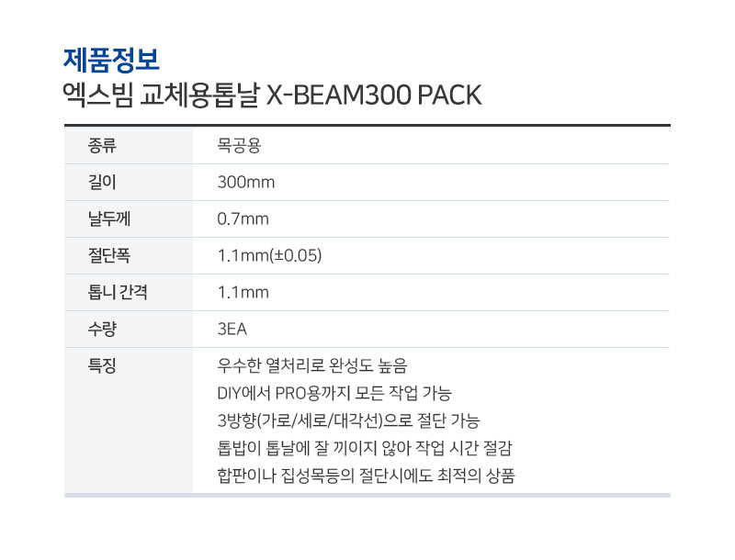Click the 톱니 간격 row label
Viewport: 735px width, 560px height.
point(118,292)
